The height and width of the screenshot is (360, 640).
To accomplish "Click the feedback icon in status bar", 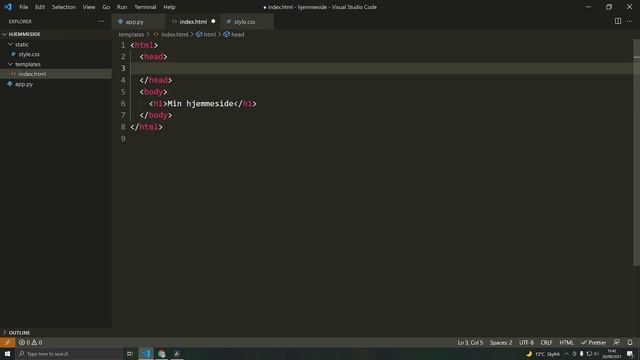I will (x=617, y=342).
